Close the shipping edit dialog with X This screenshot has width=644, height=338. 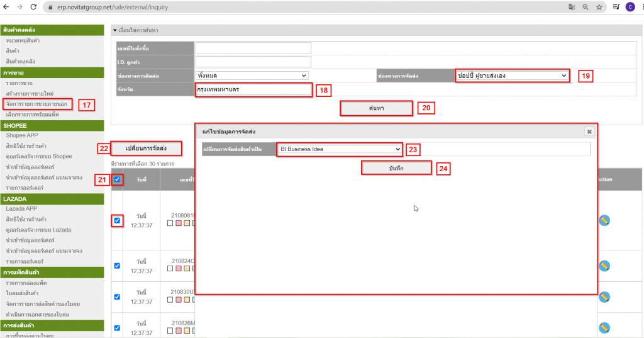tap(589, 132)
